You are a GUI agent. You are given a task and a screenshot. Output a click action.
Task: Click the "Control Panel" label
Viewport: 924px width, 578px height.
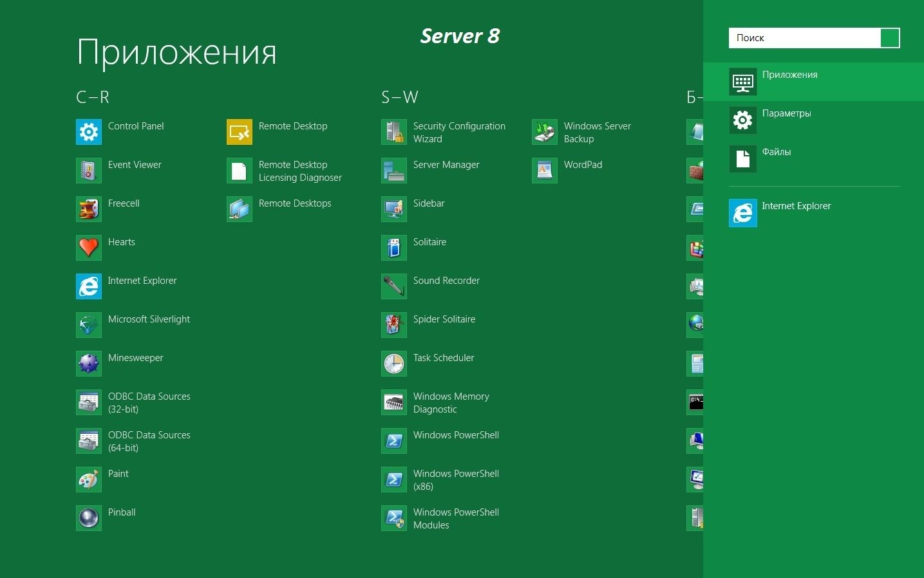point(136,126)
